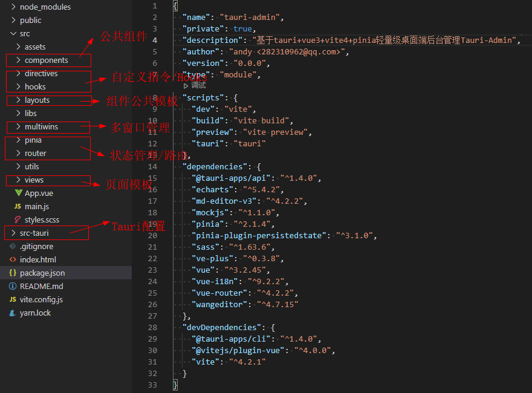Viewport: 532px width, 393px height.
Task: Click the JS icon beside main.js
Action: click(x=18, y=207)
